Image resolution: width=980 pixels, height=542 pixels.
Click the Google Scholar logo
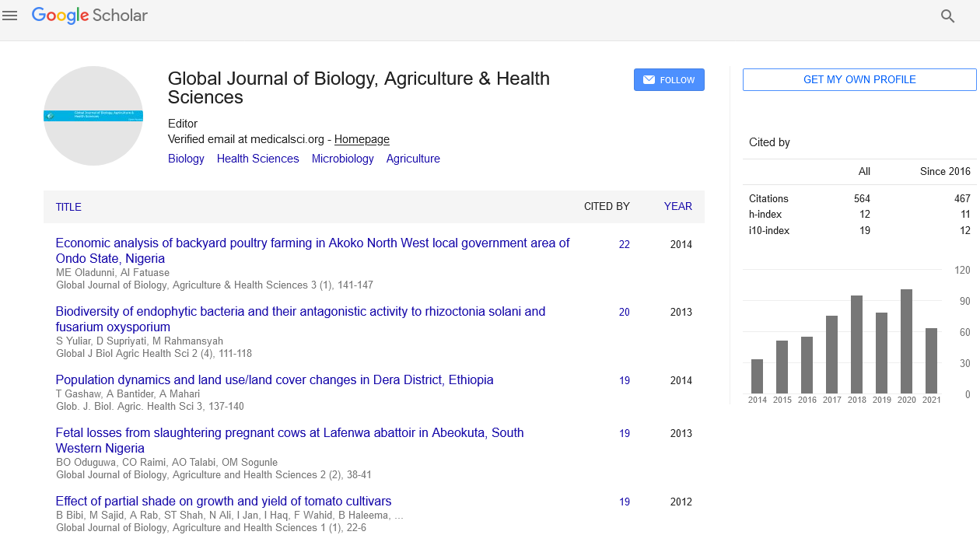pos(89,16)
